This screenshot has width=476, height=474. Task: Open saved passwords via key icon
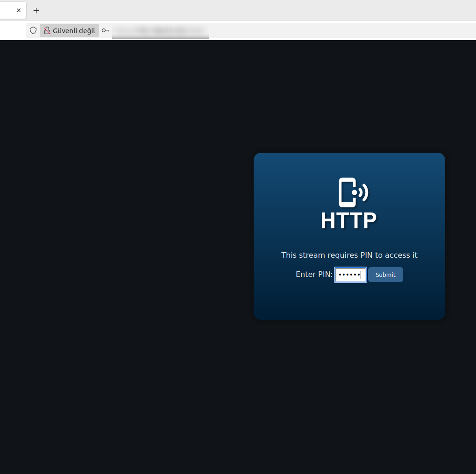[106, 30]
